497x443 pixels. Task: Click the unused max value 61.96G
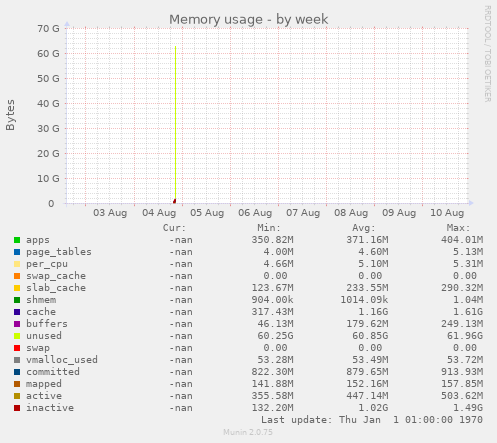coord(465,336)
